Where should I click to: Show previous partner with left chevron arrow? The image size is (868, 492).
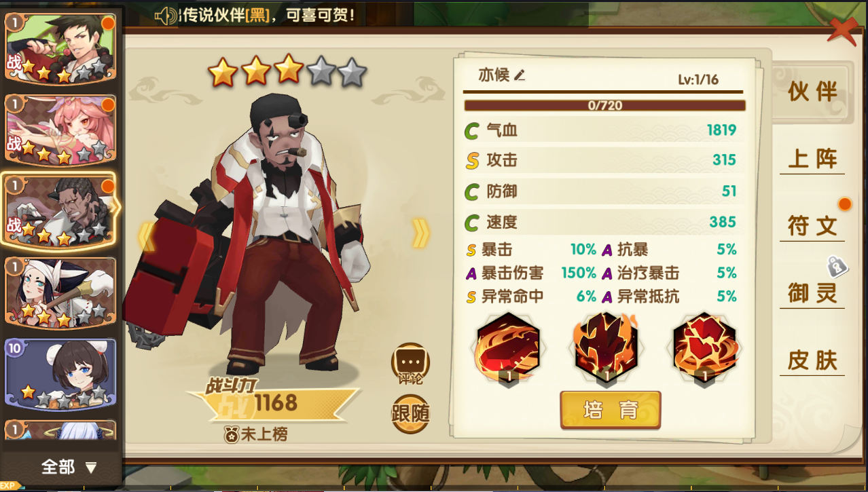coord(146,236)
